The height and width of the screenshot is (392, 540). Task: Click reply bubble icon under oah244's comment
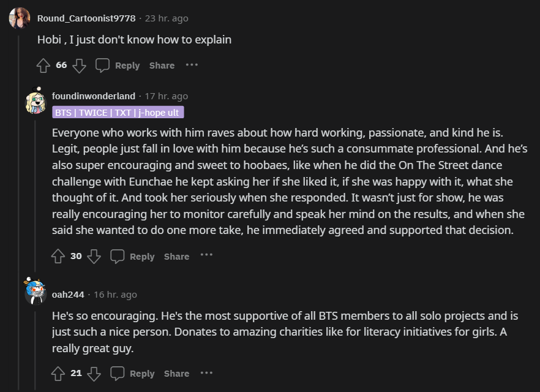(x=118, y=374)
